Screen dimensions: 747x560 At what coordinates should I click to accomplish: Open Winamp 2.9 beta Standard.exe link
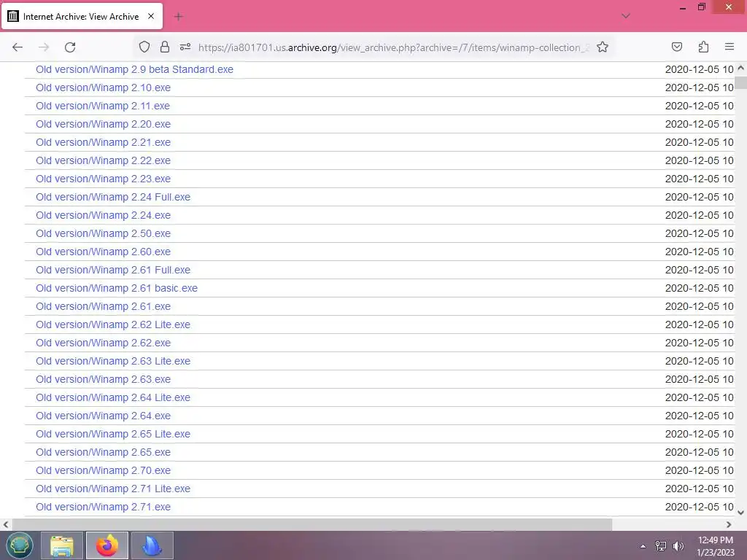134,69
